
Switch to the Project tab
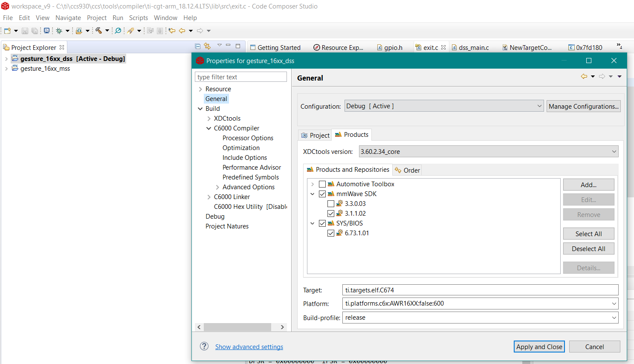(x=316, y=135)
